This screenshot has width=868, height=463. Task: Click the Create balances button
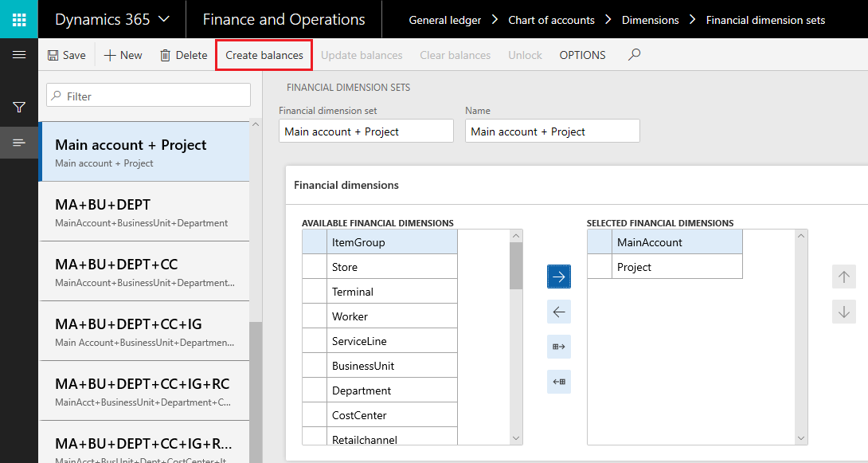point(264,55)
